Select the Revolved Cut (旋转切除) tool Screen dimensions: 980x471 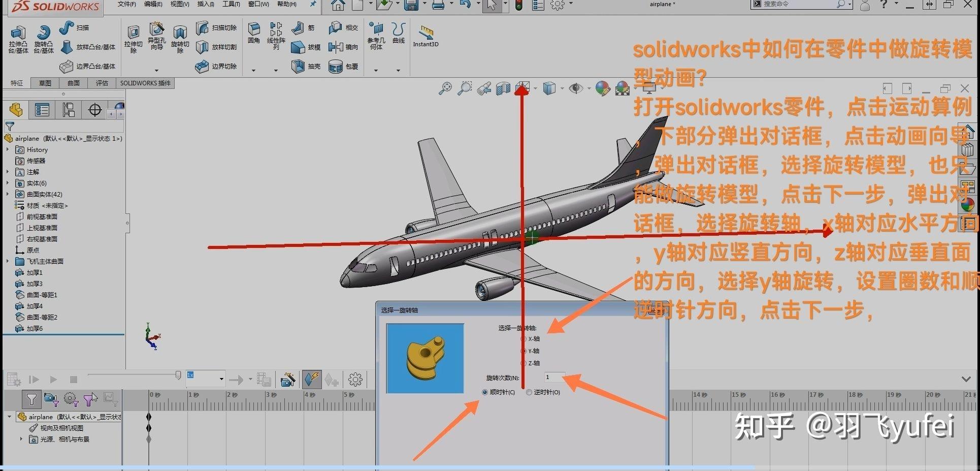coord(180,40)
